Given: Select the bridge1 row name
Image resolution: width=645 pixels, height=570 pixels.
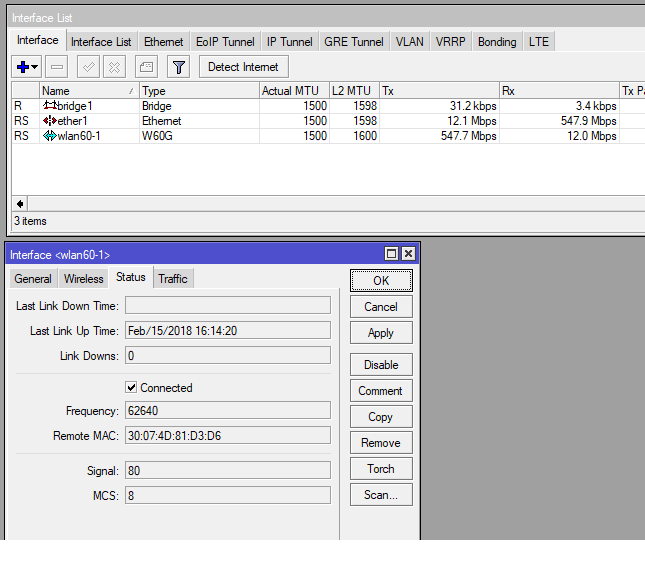Looking at the screenshot, I should point(75,106).
